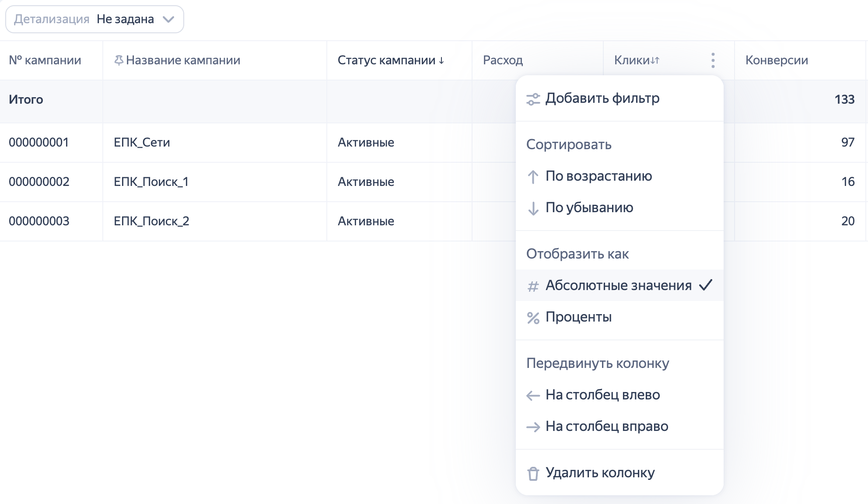The width and height of the screenshot is (868, 504).
Task: Click conversions value 20
Action: [848, 221]
